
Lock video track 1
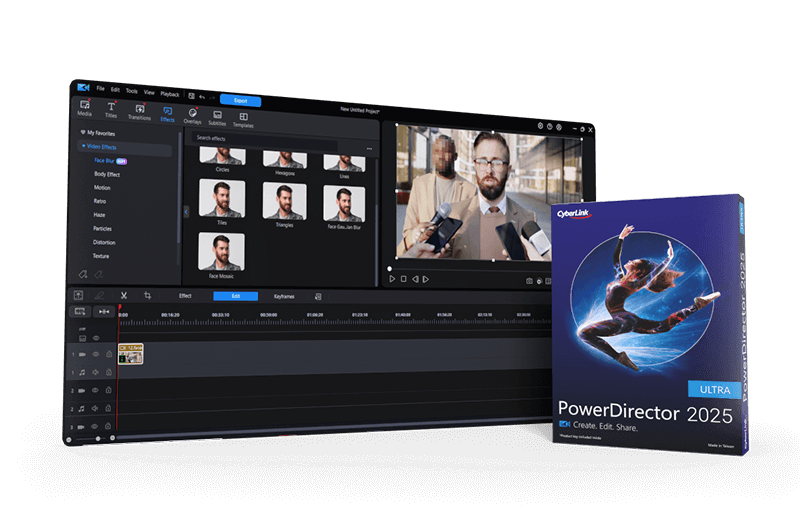(x=109, y=354)
